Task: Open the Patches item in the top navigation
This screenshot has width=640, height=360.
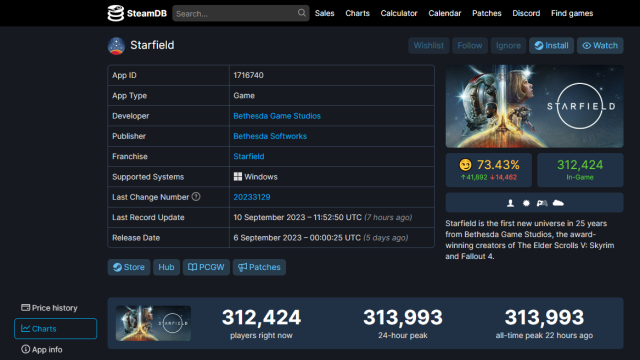Action: click(x=487, y=13)
